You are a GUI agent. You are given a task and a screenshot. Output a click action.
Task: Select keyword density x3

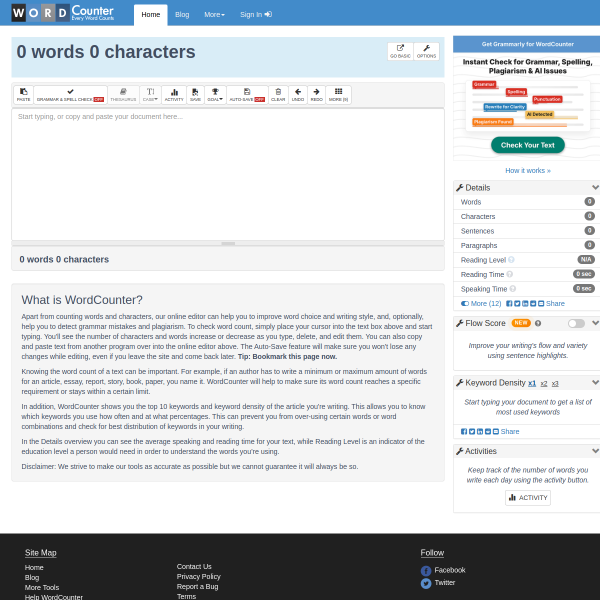pyautogui.click(x=555, y=383)
